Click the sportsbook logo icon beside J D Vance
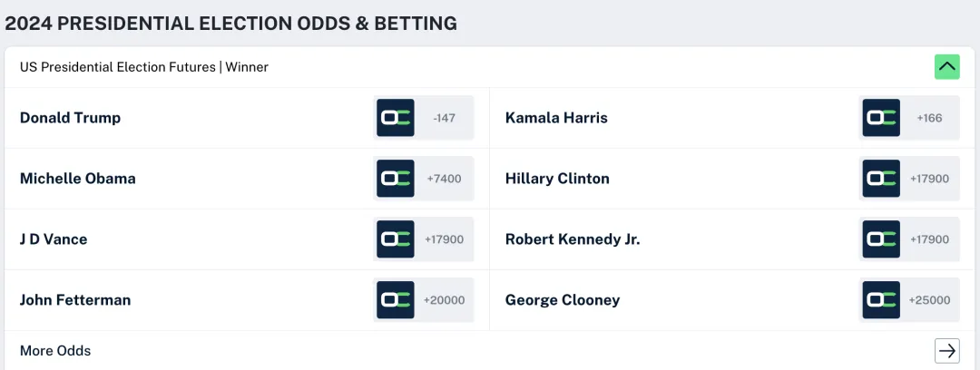 click(x=396, y=239)
